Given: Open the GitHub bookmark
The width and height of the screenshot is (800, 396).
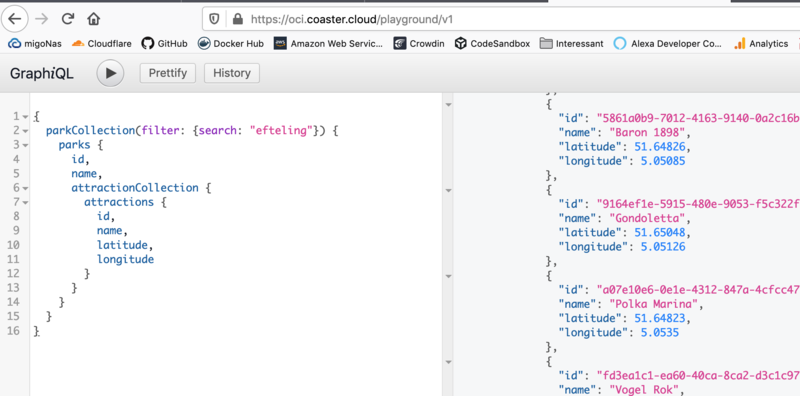Looking at the screenshot, I should tap(164, 44).
